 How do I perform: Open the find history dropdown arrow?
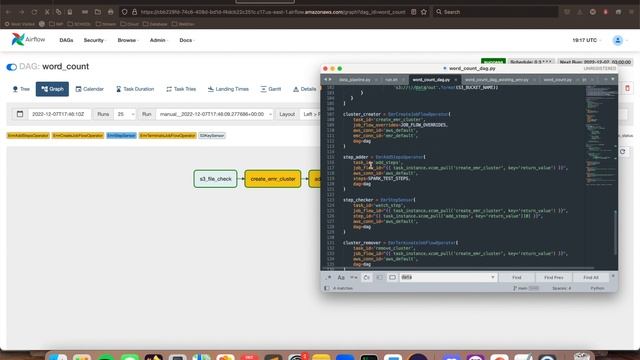493,278
